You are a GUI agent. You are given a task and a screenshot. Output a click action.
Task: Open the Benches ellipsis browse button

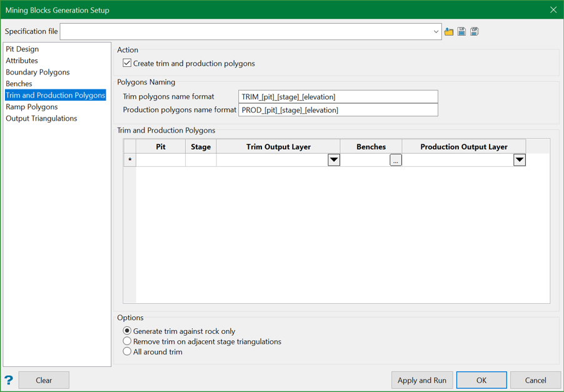tap(395, 160)
